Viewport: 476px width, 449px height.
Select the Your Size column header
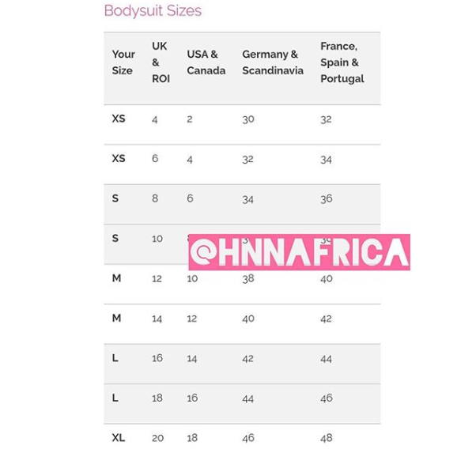123,62
